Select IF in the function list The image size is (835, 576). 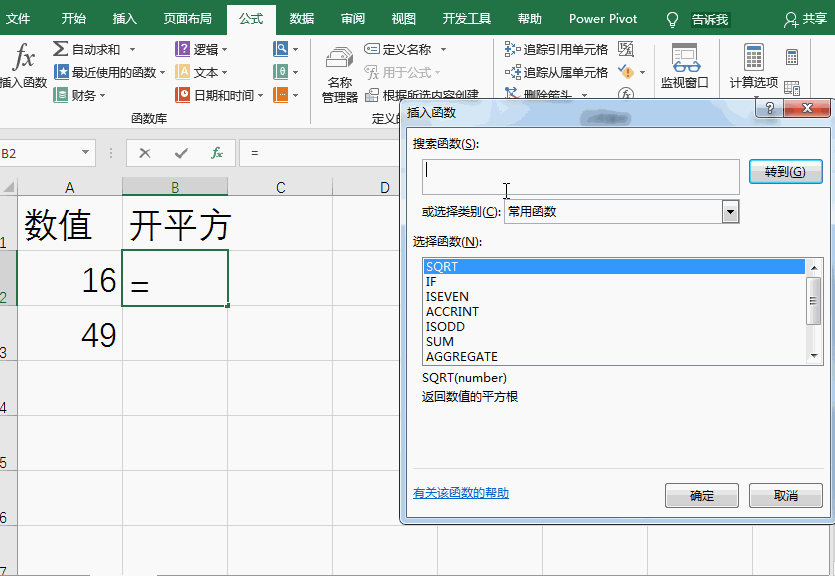(614, 282)
